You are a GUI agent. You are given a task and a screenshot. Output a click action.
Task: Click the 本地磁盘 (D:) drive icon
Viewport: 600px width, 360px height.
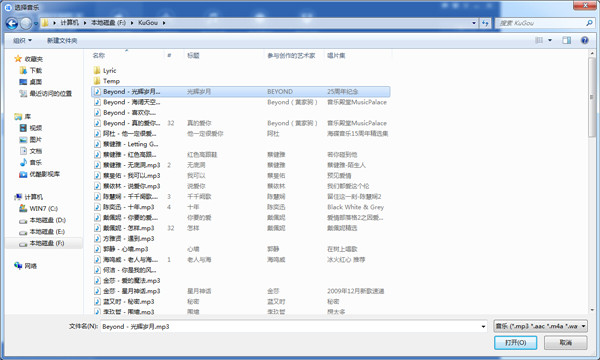[x=23, y=221]
